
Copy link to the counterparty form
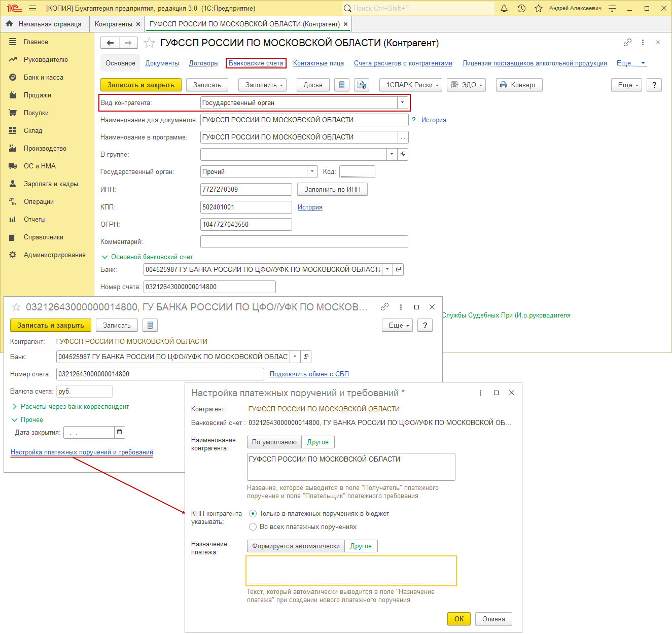[x=627, y=43]
